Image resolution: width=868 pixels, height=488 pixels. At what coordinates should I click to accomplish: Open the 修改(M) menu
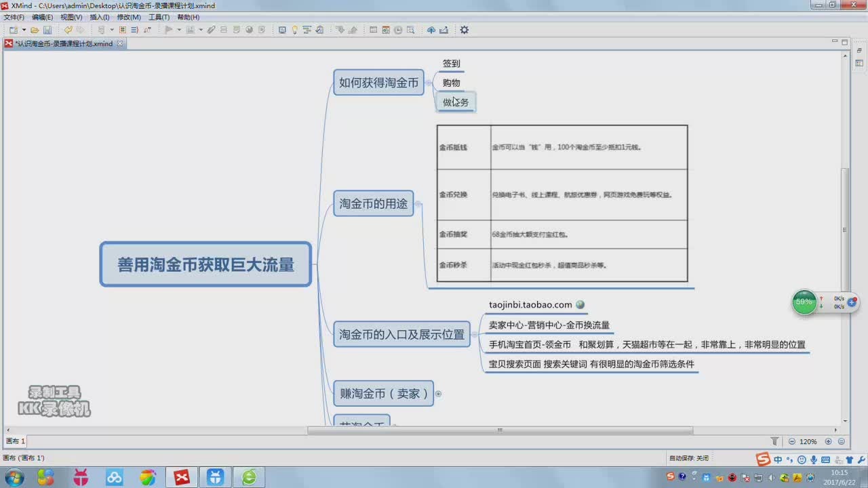pyautogui.click(x=129, y=17)
